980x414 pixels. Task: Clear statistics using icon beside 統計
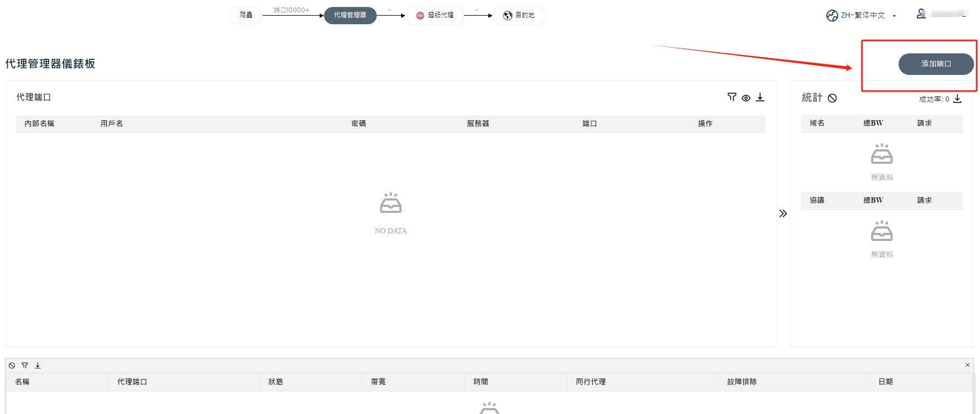coord(832,98)
